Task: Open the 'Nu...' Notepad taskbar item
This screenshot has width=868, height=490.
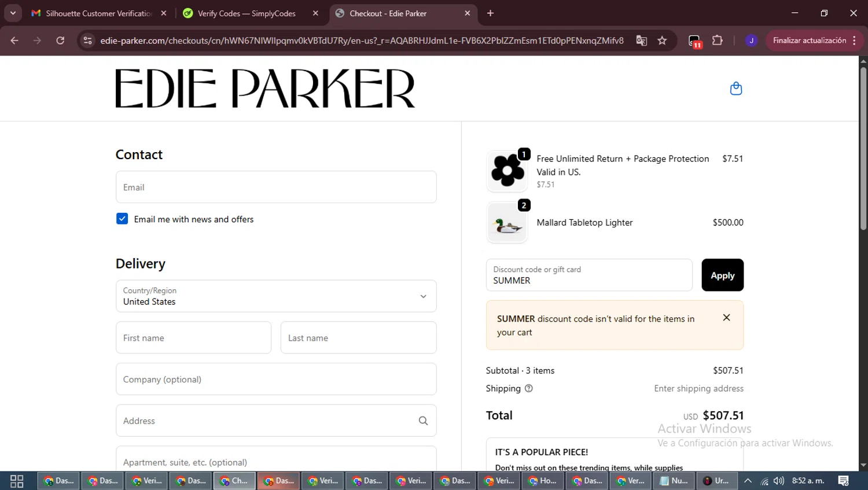Action: 674,481
